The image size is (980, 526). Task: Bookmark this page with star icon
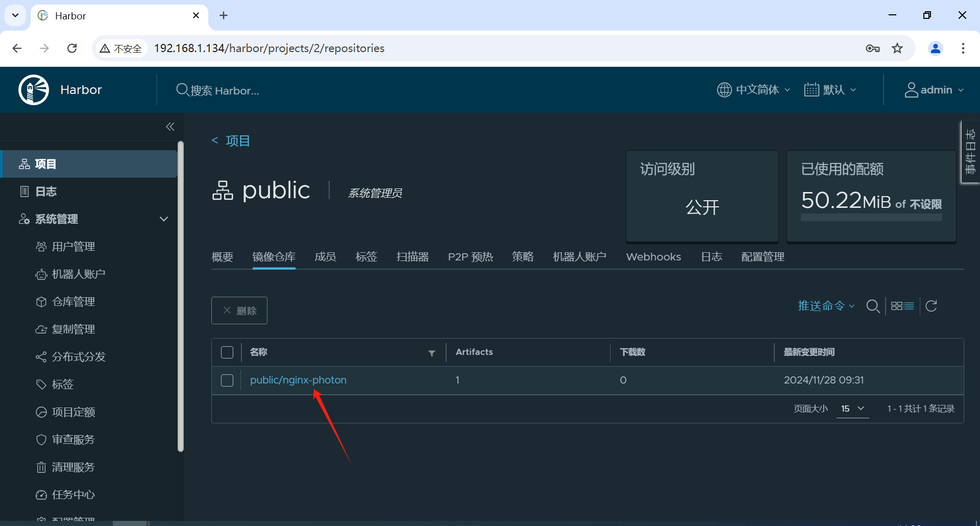tap(897, 49)
